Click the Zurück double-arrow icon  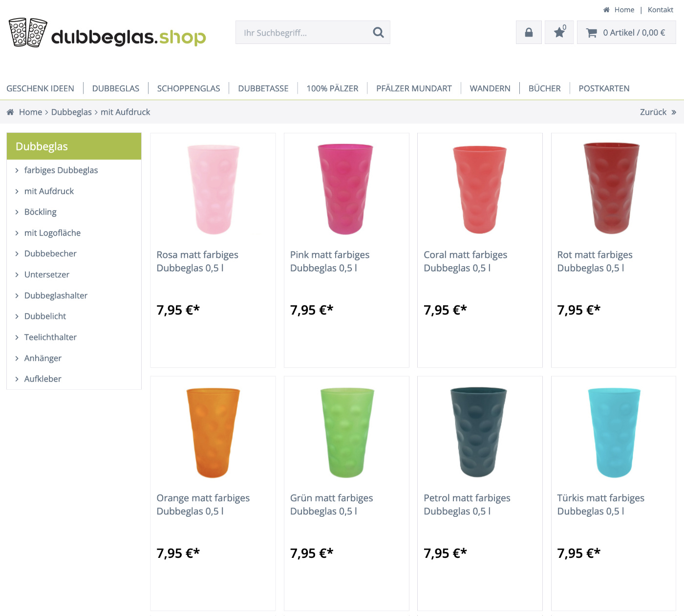point(674,112)
